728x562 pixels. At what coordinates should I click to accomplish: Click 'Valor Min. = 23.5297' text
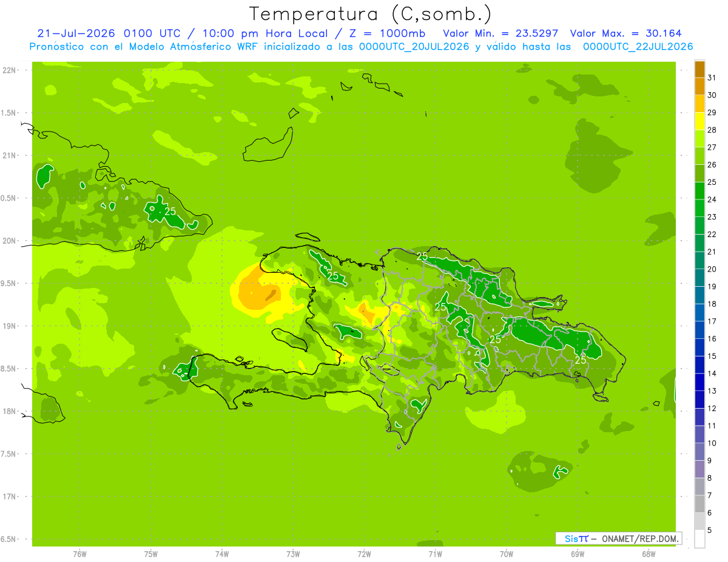click(x=500, y=33)
